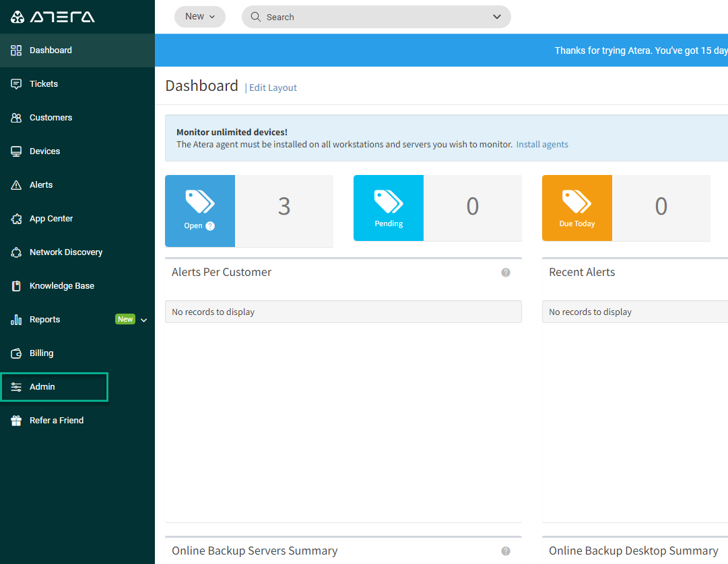Click 'No records to display' under Alerts Per Customer
Viewport: 728px width, 564px height.
213,312
